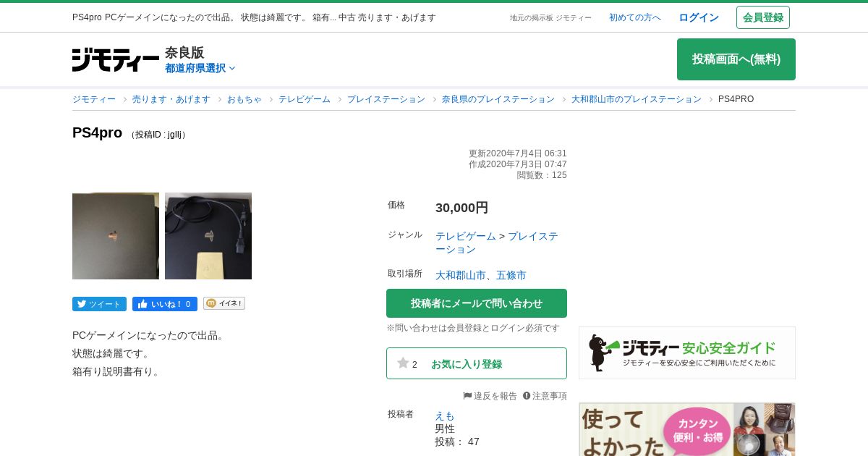
Task: Open 大和郡山市のプレイステーション breadcrumb
Action: [637, 99]
